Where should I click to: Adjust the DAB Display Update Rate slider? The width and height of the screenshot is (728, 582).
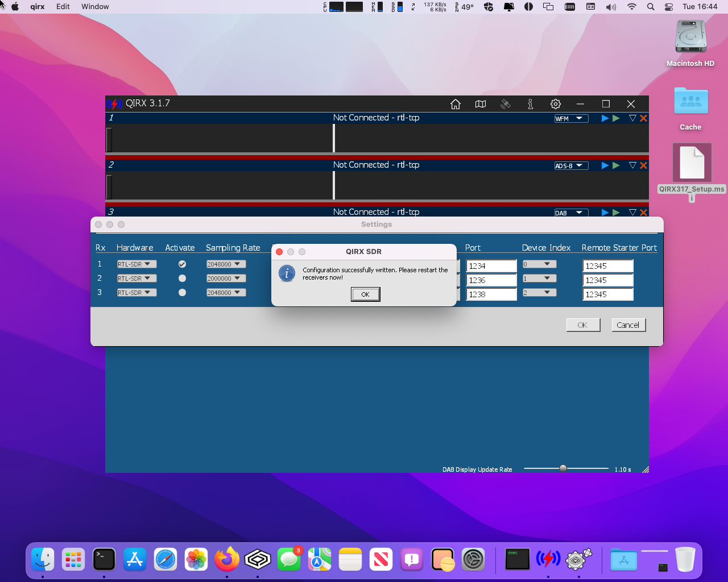coord(563,468)
